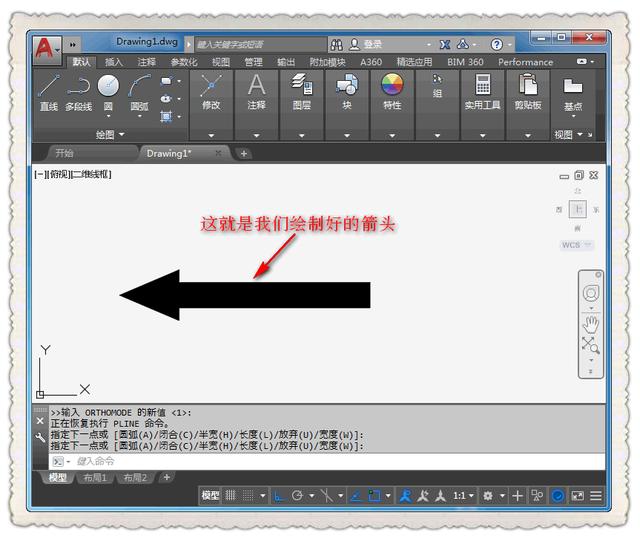Click the hatch tool icon in draw panel
This screenshot has height=544, width=640.
(166, 116)
